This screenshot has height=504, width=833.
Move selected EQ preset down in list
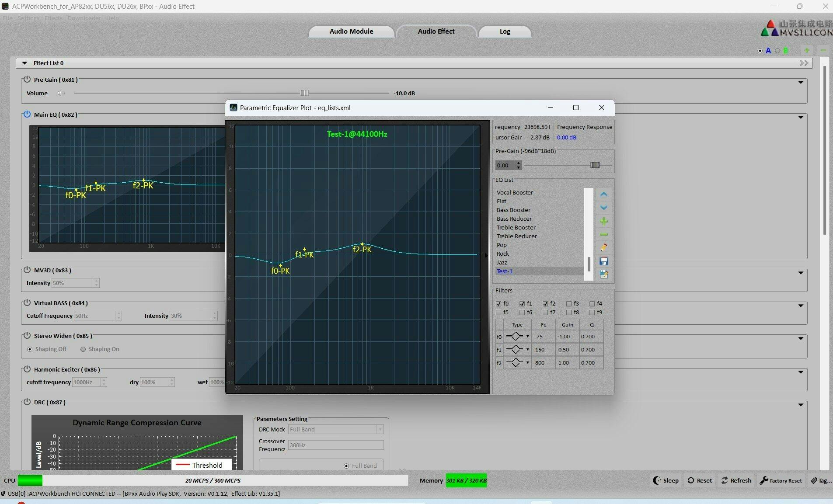603,208
